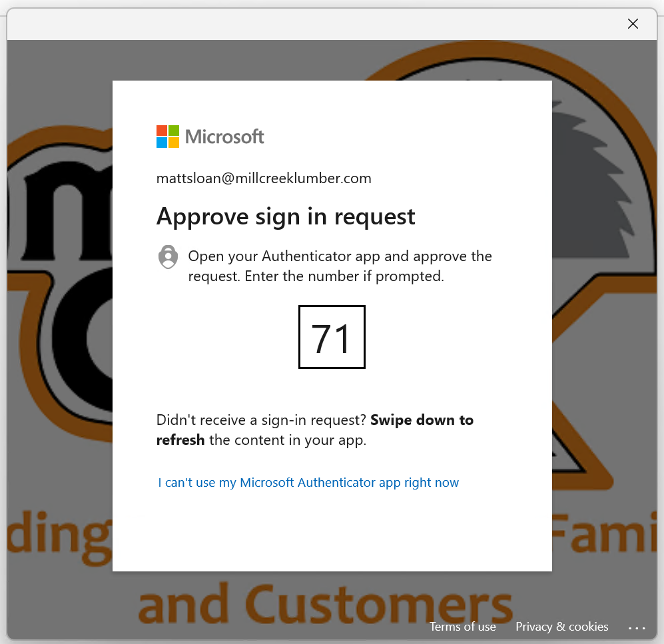Screen dimensions: 664x644
Task: Click the orange "Fami" text on right background
Action: (x=606, y=533)
